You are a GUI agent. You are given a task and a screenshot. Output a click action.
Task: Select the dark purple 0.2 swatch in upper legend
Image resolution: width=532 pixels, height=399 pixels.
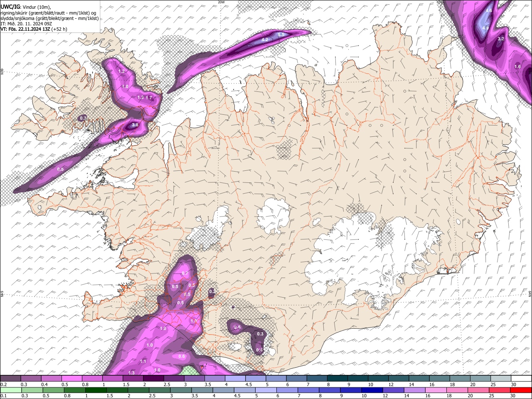pyautogui.click(x=10, y=379)
